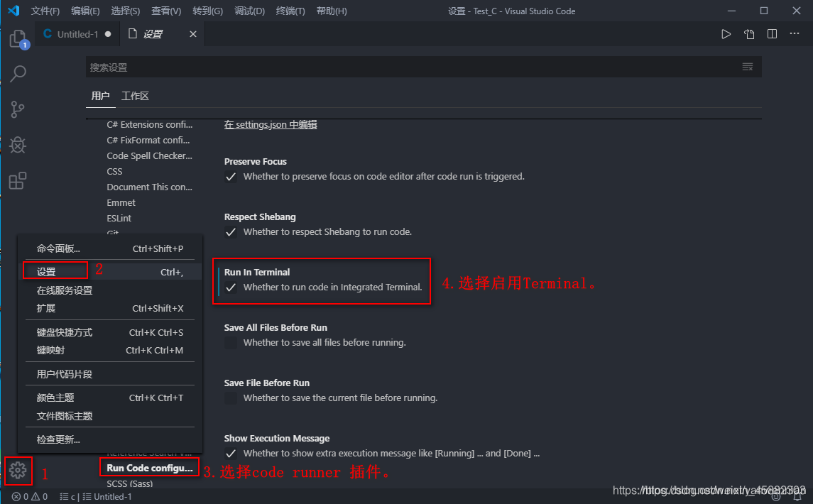Open the 帮助(H) menu
Screen dimensions: 813x504
coord(332,11)
